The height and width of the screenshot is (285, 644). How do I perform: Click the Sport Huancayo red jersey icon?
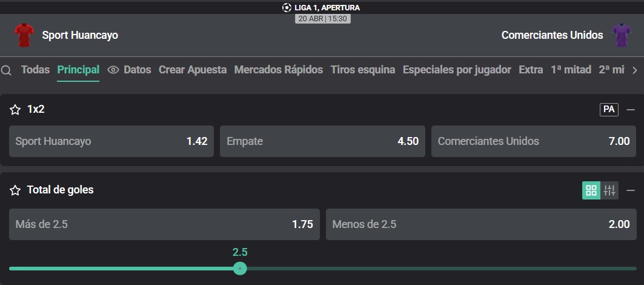[24, 35]
